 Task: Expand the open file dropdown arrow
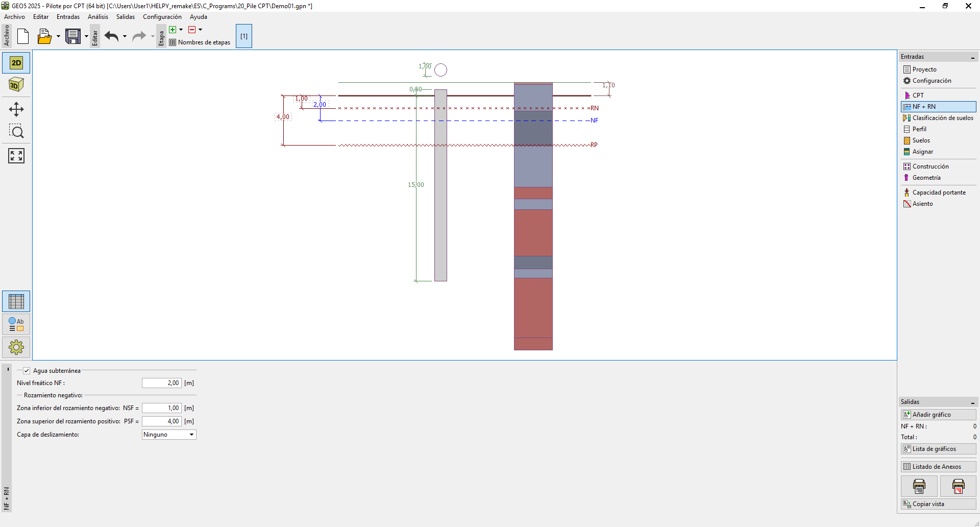point(58,36)
